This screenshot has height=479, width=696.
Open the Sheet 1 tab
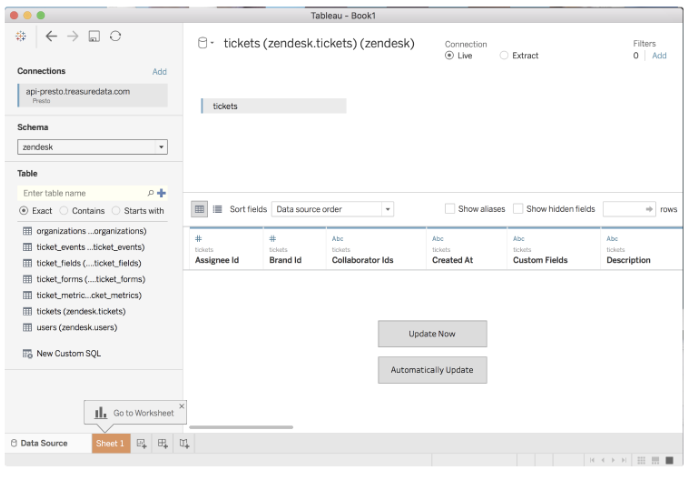pyautogui.click(x=110, y=443)
